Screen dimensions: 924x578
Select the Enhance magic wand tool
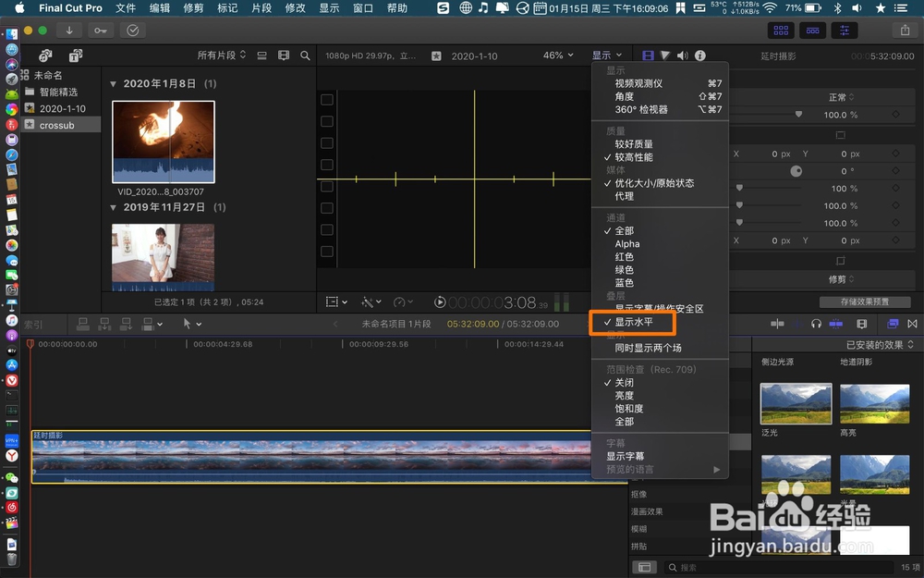point(368,302)
